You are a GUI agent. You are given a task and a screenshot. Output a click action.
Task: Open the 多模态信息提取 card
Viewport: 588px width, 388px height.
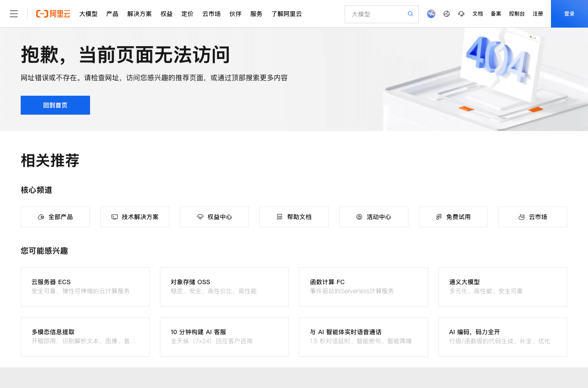point(85,337)
